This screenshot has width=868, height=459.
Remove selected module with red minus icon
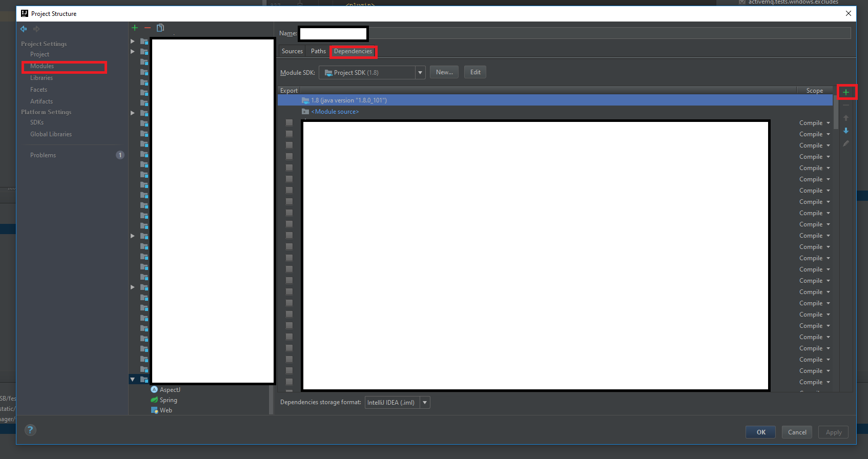point(148,28)
